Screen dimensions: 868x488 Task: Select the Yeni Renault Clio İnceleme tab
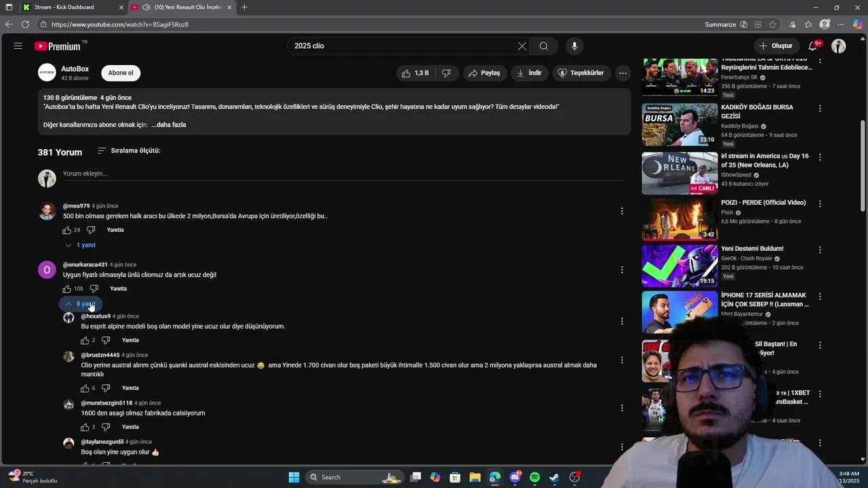click(182, 7)
